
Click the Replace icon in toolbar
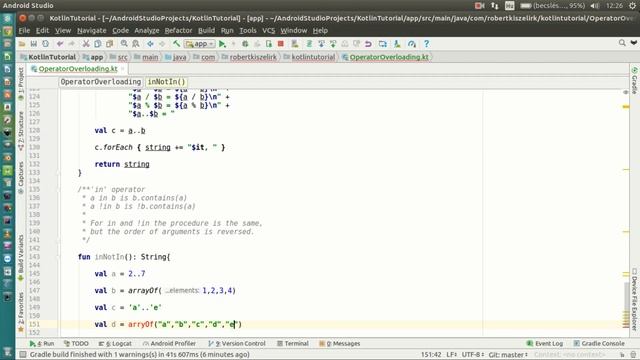click(x=136, y=44)
